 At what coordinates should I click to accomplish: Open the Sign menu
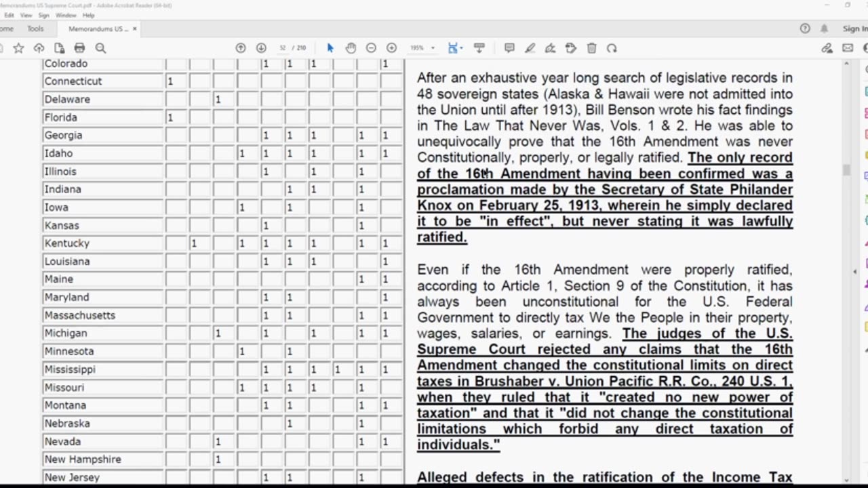(x=43, y=15)
